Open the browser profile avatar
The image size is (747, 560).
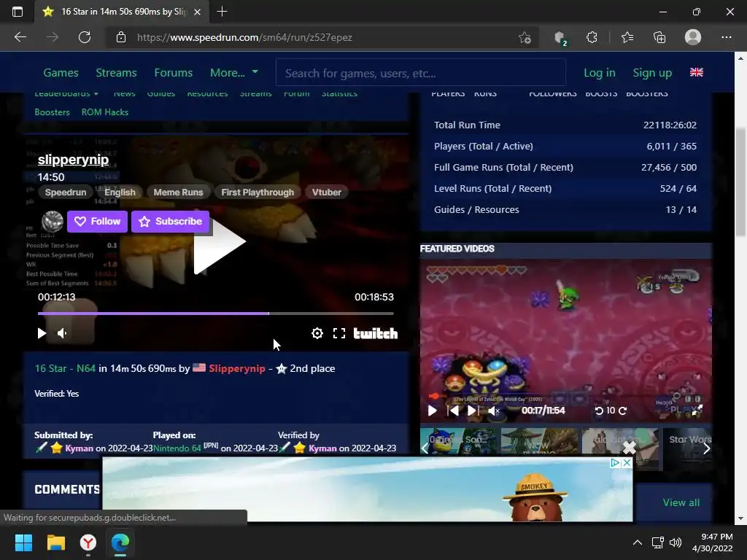coord(693,37)
